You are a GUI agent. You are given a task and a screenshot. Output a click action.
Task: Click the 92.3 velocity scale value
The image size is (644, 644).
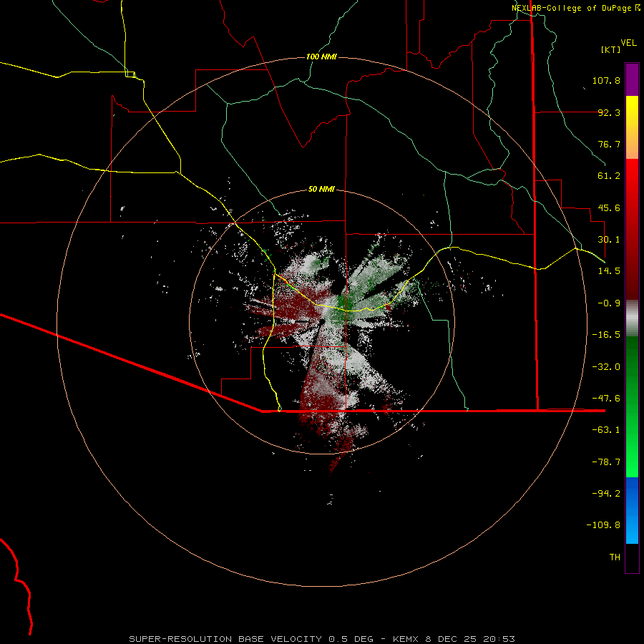click(609, 112)
